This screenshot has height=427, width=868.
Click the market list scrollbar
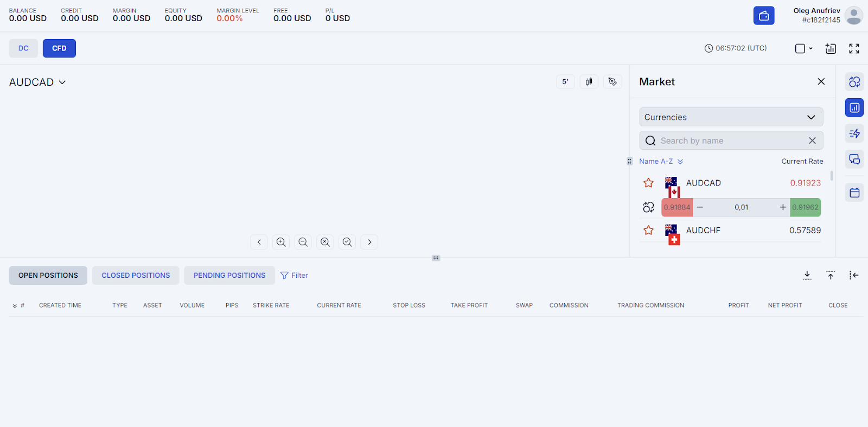click(831, 176)
